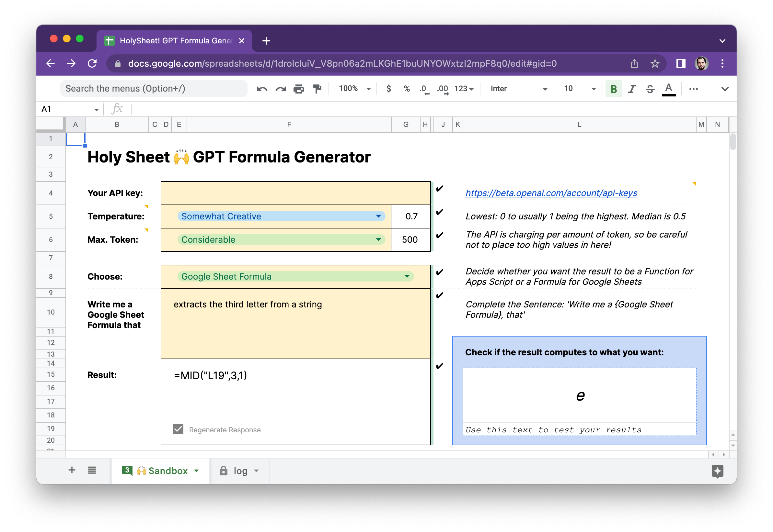
Task: Select the Sandbox sheet tab
Action: coord(167,471)
